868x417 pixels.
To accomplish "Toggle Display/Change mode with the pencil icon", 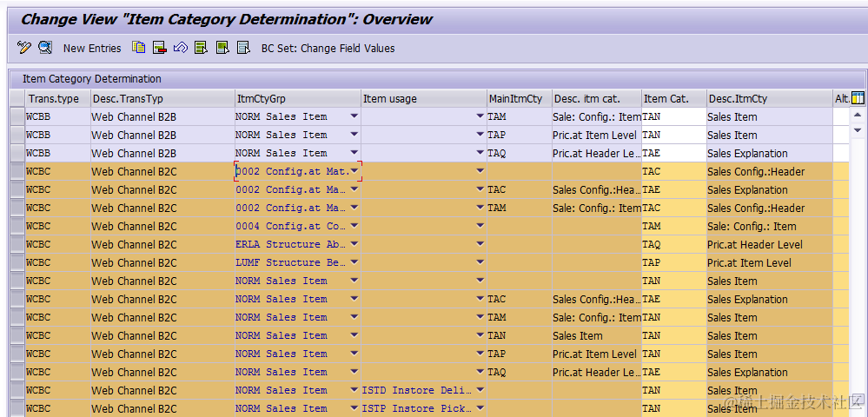I will (x=23, y=48).
